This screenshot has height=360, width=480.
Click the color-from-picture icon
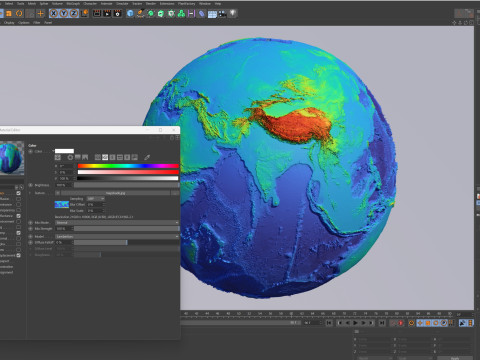tap(85, 157)
